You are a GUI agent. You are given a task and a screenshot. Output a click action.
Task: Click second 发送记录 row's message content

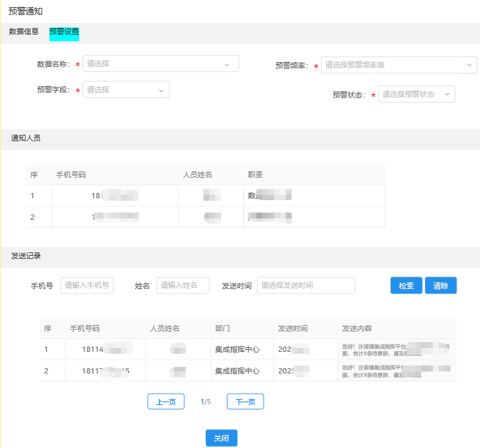point(396,371)
